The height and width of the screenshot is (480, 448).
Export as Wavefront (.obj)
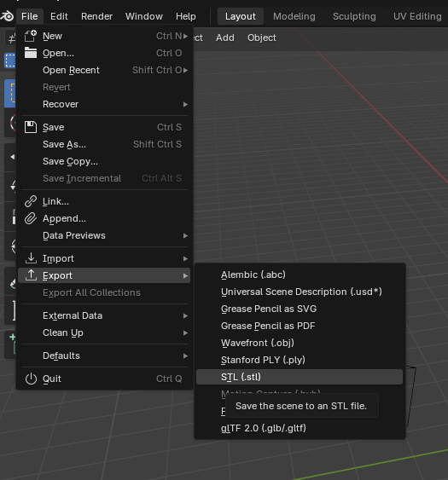pos(300,343)
